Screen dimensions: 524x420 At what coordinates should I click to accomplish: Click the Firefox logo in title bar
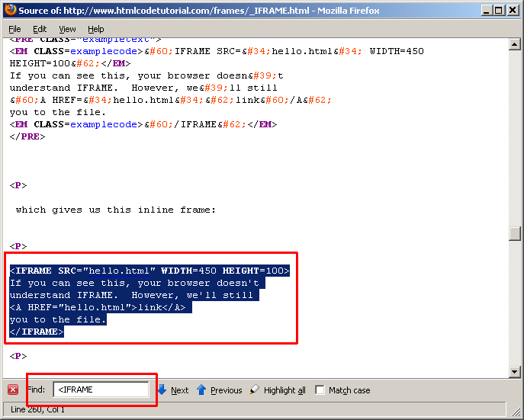[11, 10]
